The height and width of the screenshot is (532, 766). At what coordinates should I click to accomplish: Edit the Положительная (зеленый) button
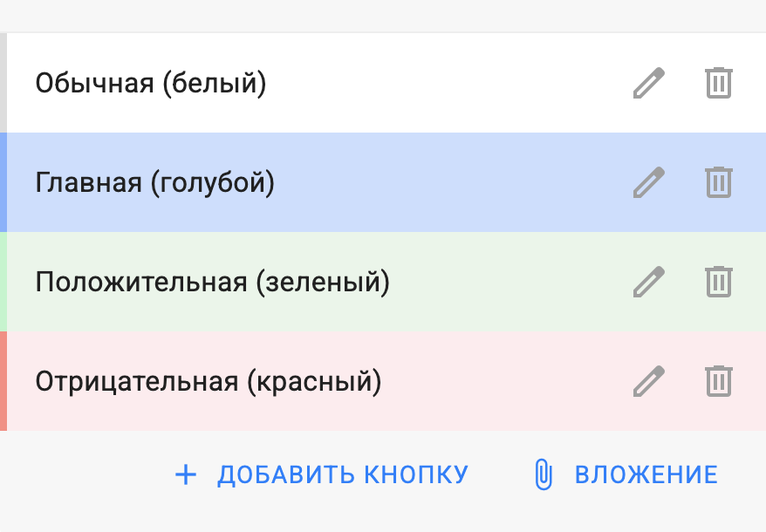pos(648,282)
